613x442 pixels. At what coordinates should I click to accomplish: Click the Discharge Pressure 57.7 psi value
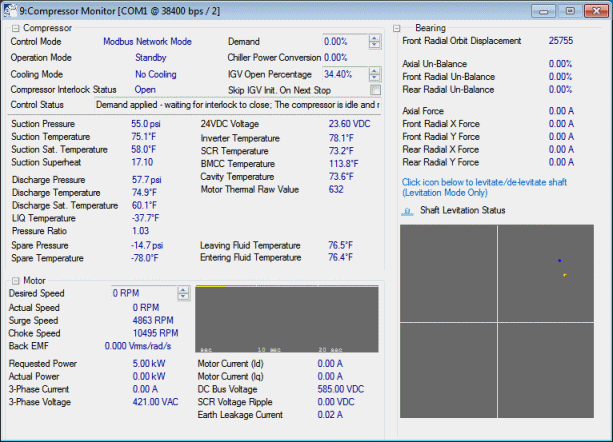pos(147,180)
